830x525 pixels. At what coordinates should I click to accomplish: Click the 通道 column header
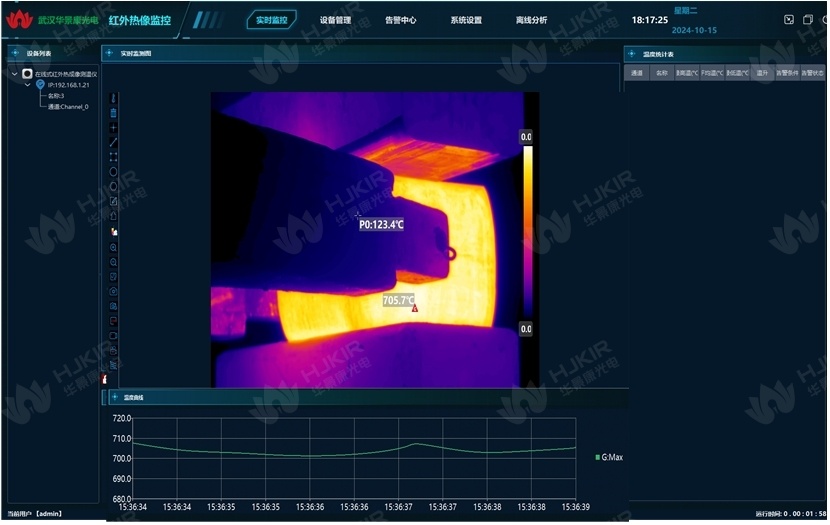637,73
